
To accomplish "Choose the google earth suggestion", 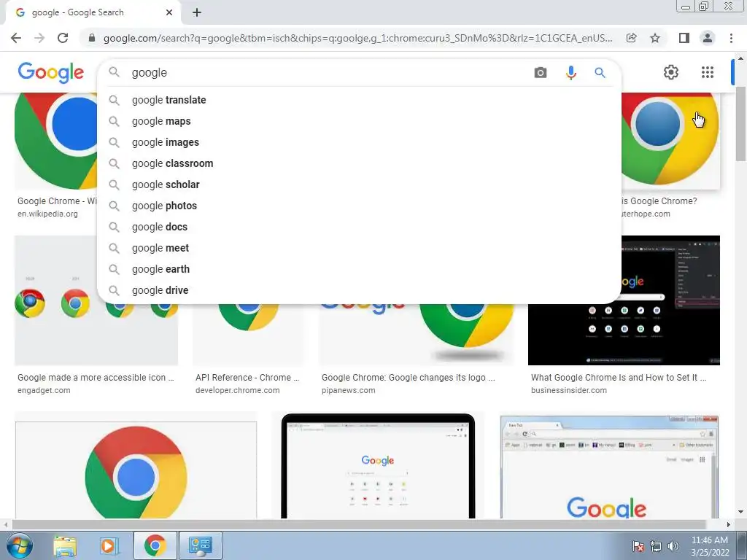I will pos(359,269).
